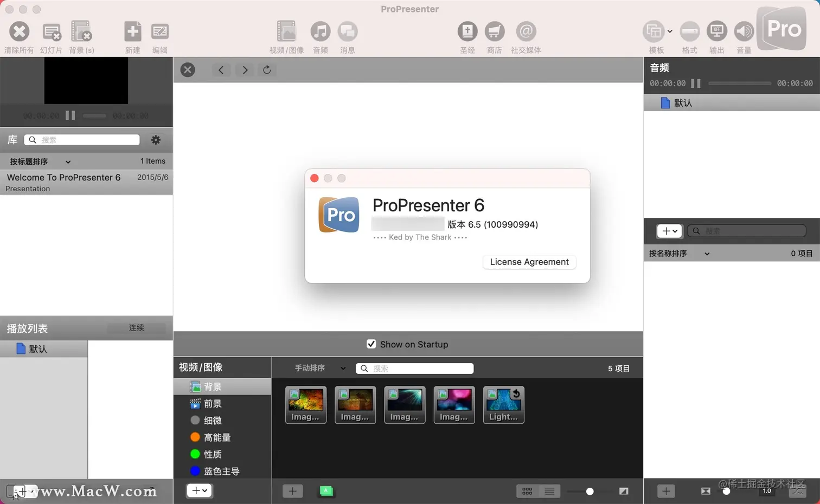Open the 视频/图像 media bin icon

coord(286,31)
